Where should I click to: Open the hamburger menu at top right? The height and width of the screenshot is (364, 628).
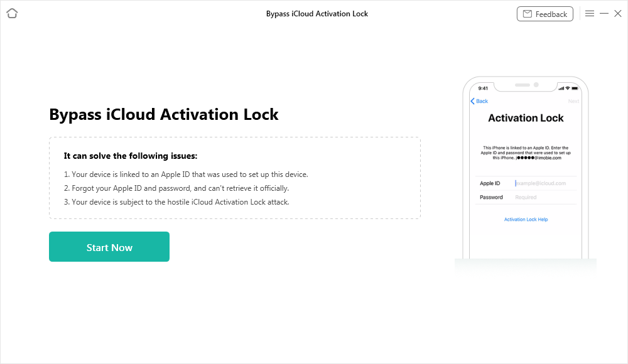[x=590, y=13]
